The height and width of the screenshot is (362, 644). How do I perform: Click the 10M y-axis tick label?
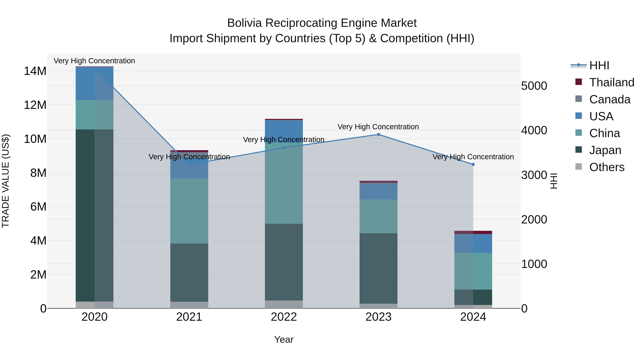(x=35, y=139)
